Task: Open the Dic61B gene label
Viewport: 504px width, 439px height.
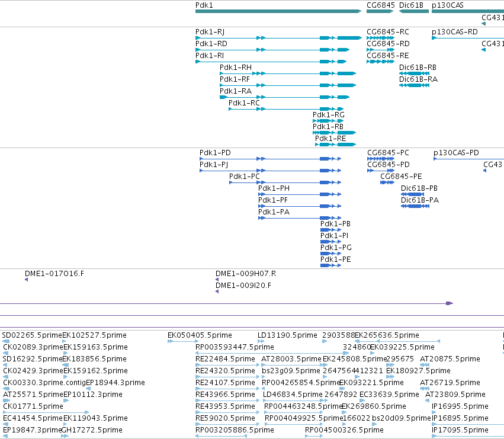Action: coord(411,5)
